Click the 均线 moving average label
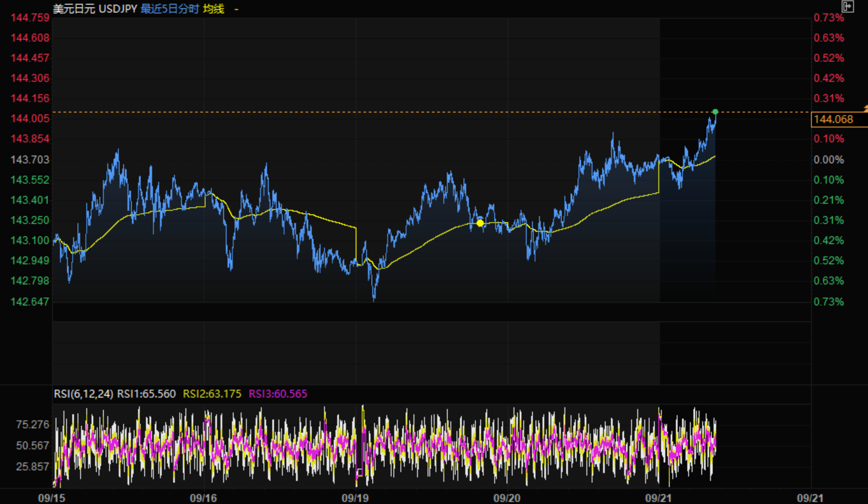Viewport: 868px width, 504px height. [x=213, y=9]
